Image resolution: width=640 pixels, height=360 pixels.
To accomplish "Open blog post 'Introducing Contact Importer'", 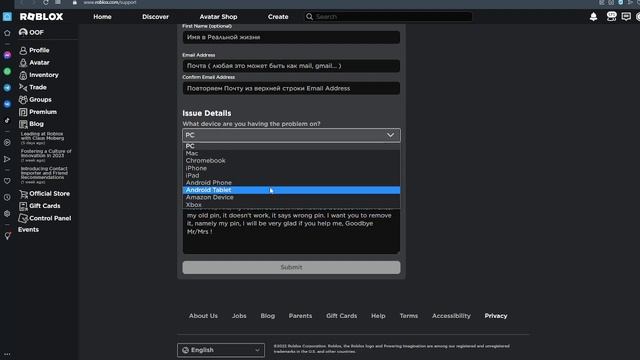I will click(44, 173).
